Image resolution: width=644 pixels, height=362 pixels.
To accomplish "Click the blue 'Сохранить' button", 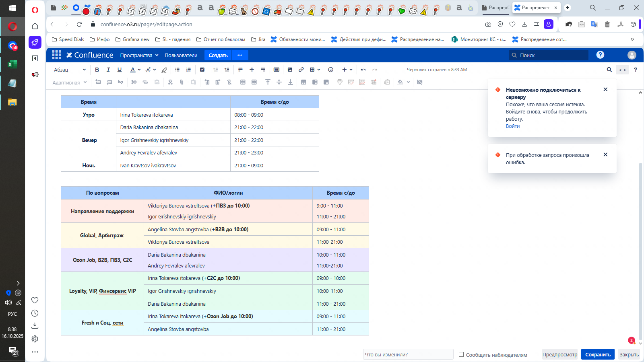I will point(597,354).
